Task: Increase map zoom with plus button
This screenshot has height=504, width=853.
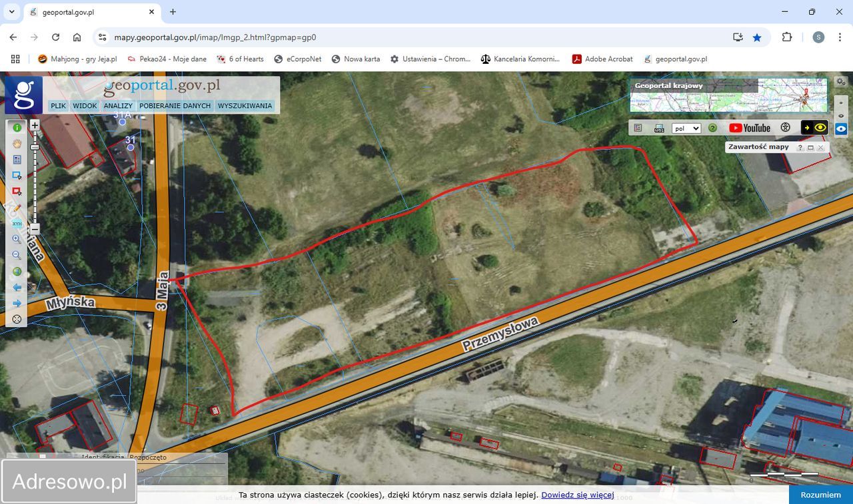Action: (x=35, y=125)
